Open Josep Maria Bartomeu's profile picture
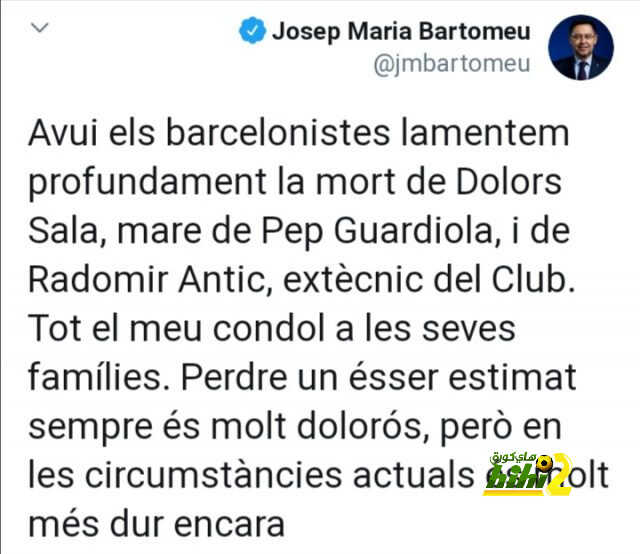 pos(580,47)
